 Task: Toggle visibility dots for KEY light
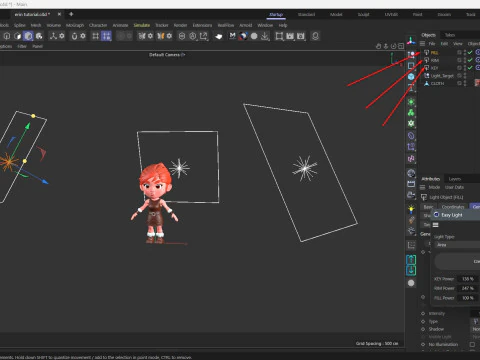click(x=465, y=68)
